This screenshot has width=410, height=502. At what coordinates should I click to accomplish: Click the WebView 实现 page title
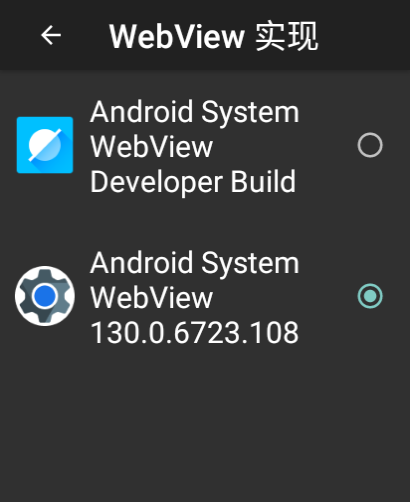pos(214,36)
